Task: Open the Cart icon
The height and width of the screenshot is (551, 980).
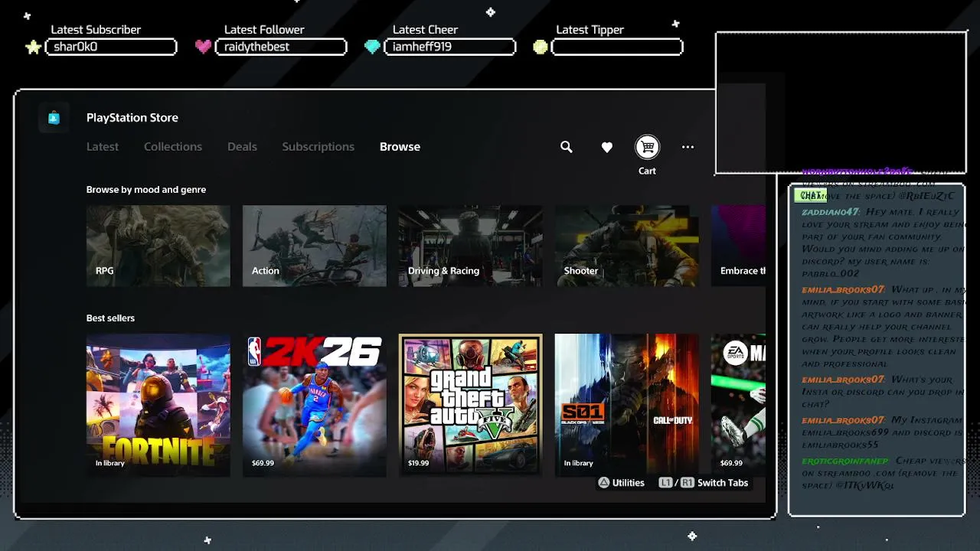Action: point(648,147)
